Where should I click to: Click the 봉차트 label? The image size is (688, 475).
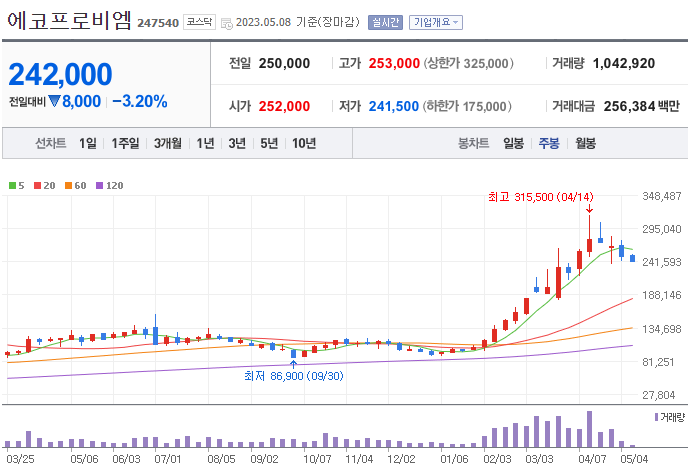473,143
